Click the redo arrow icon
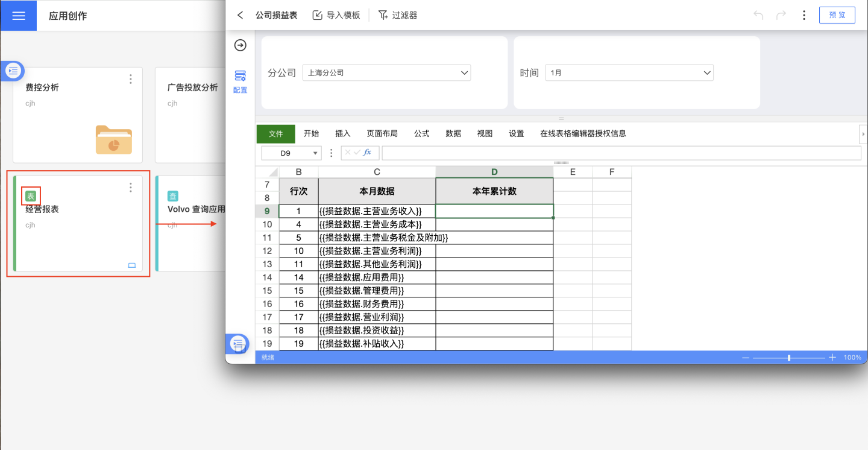 [x=781, y=15]
